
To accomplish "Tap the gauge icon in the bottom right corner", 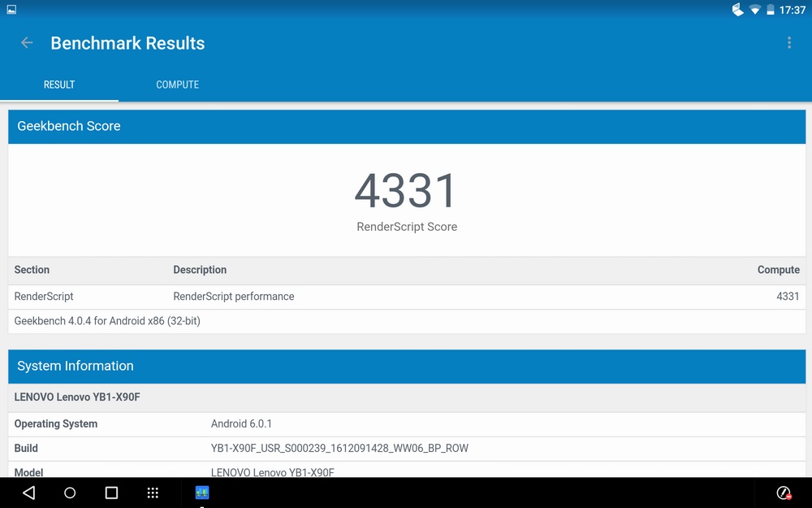I will tap(784, 493).
